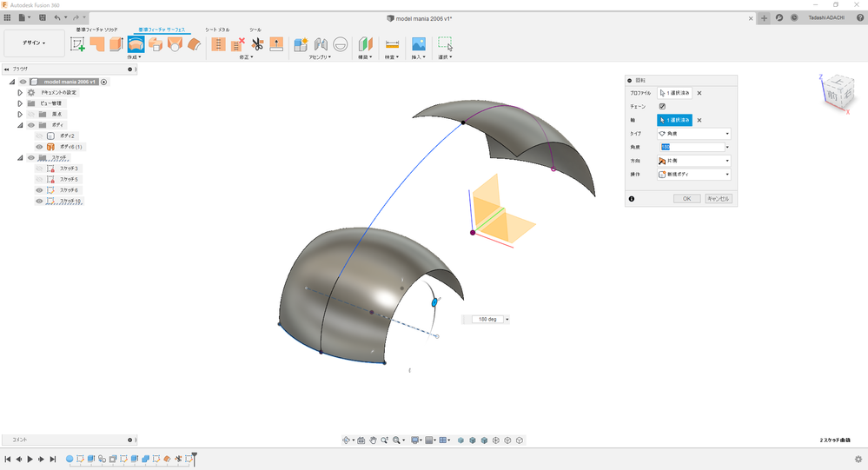The image size is (868, 470).
Task: Select the Joint assembly icon
Action: 321,44
